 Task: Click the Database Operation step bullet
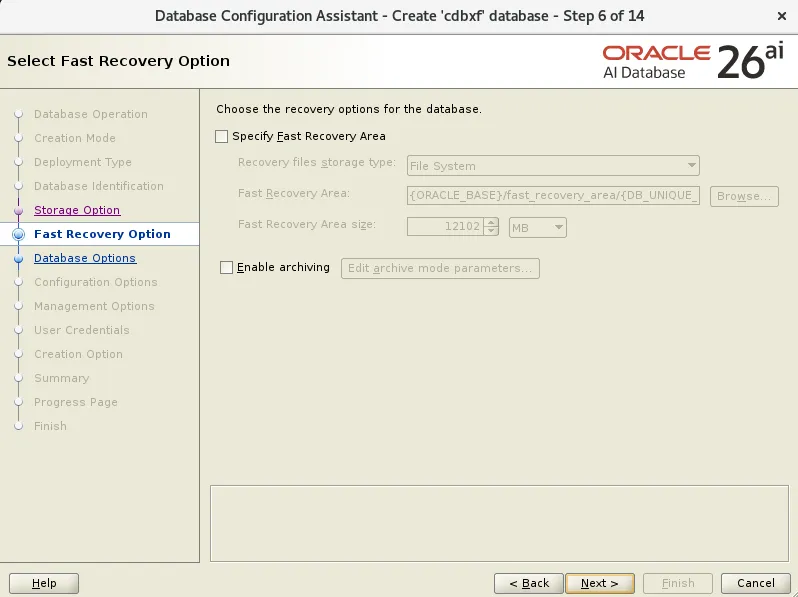(x=19, y=114)
